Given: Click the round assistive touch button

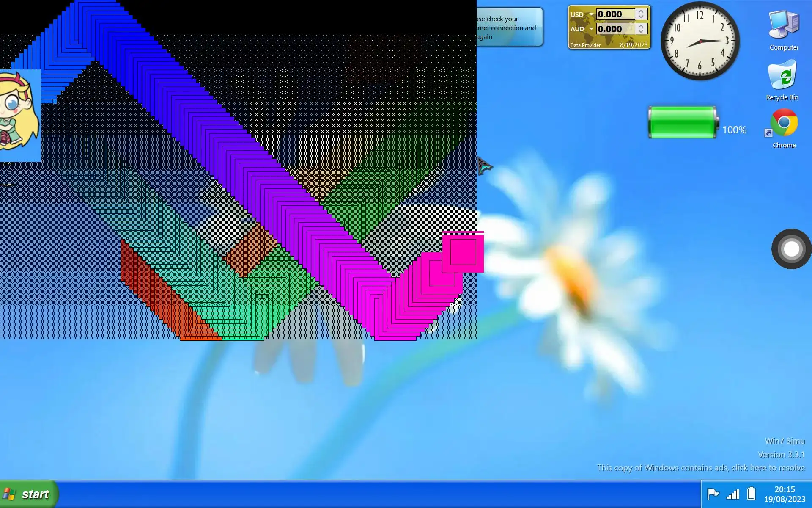Looking at the screenshot, I should 791,249.
